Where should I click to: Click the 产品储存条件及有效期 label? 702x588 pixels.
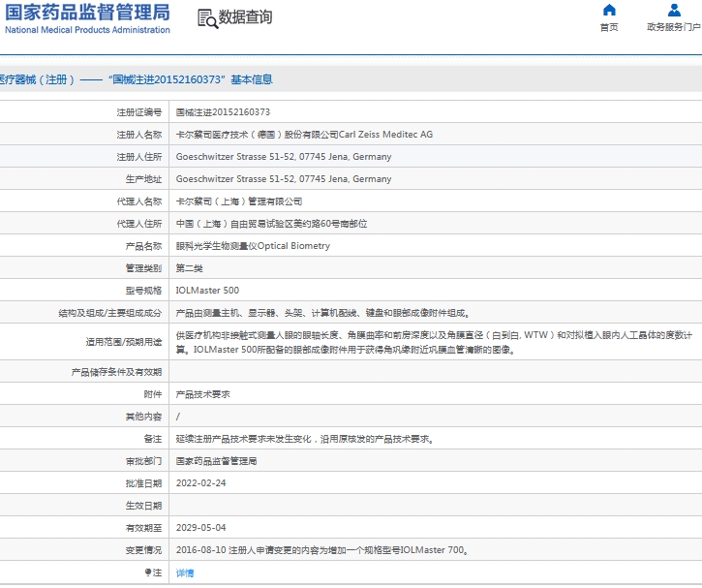pyautogui.click(x=116, y=372)
